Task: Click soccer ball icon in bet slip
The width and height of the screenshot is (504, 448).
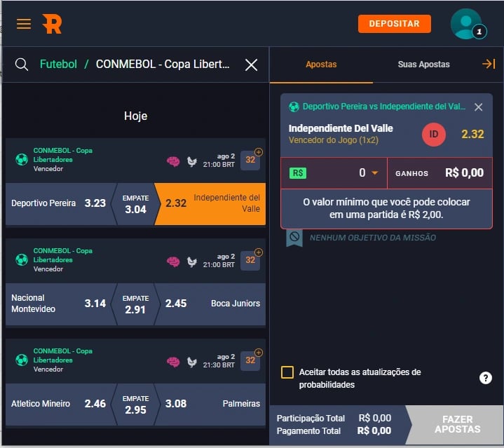Action: [x=294, y=107]
